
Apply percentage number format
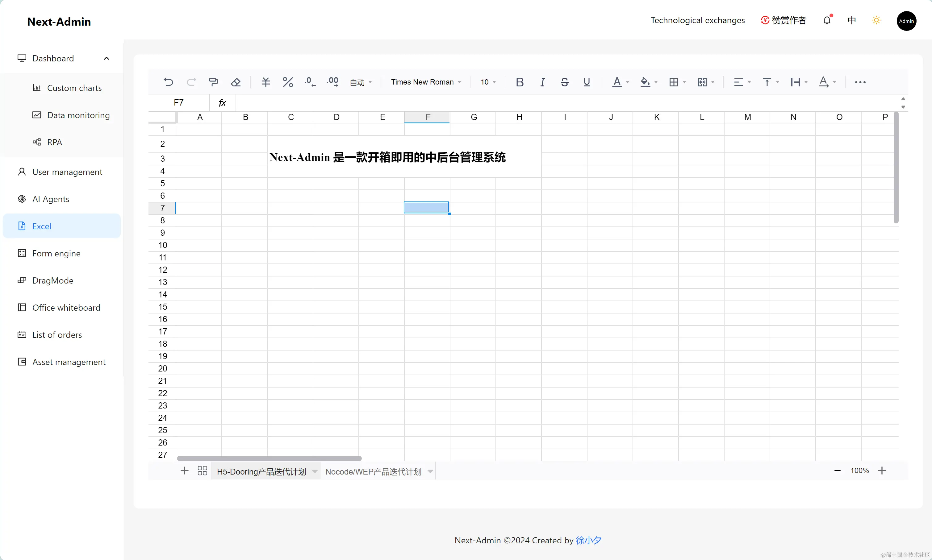point(288,82)
